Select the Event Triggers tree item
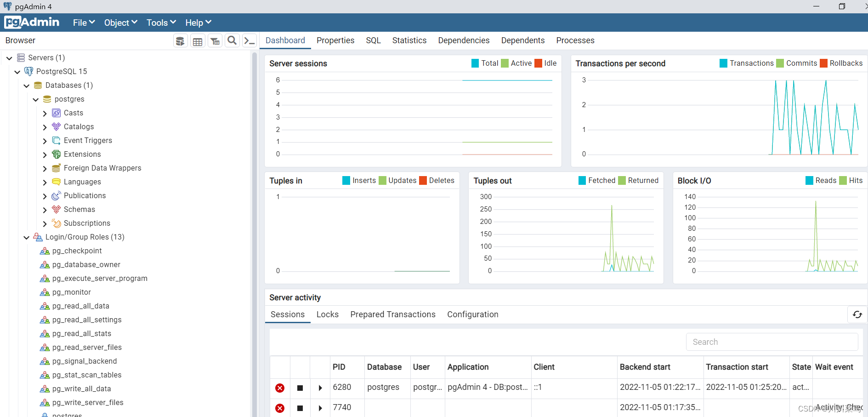 click(x=88, y=141)
